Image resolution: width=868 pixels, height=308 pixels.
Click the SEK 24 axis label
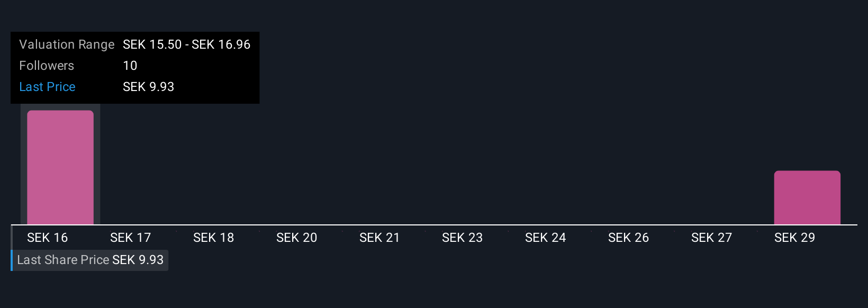coord(546,238)
